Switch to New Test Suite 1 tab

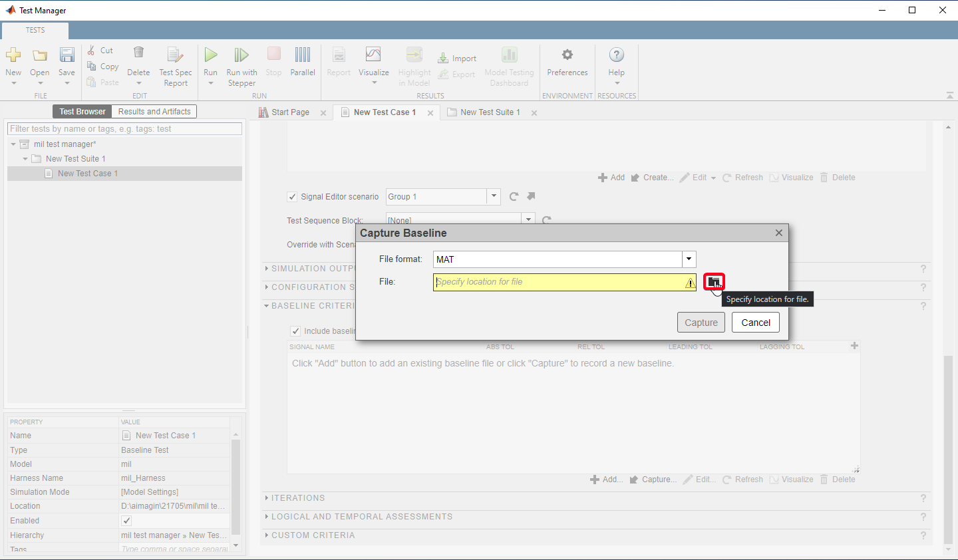coord(490,112)
